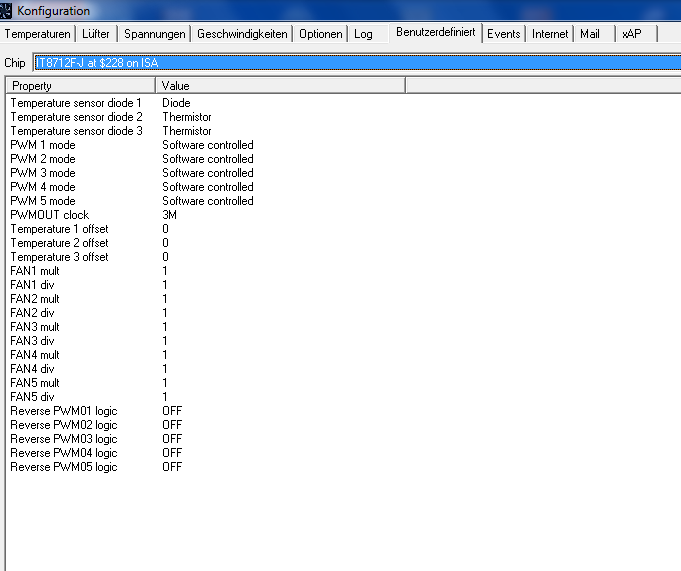Select the FAN1 div property

32,285
